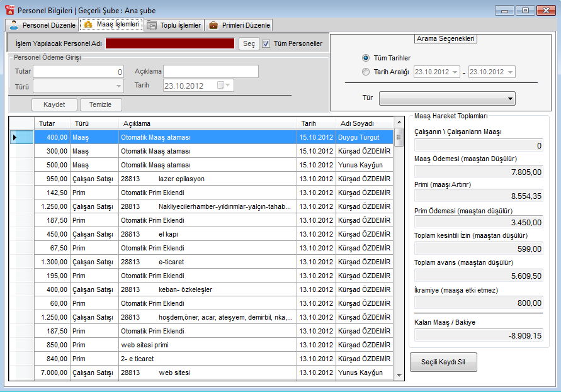Click the Primleri Düzenle briefcase icon
The width and height of the screenshot is (561, 392).
[x=213, y=25]
